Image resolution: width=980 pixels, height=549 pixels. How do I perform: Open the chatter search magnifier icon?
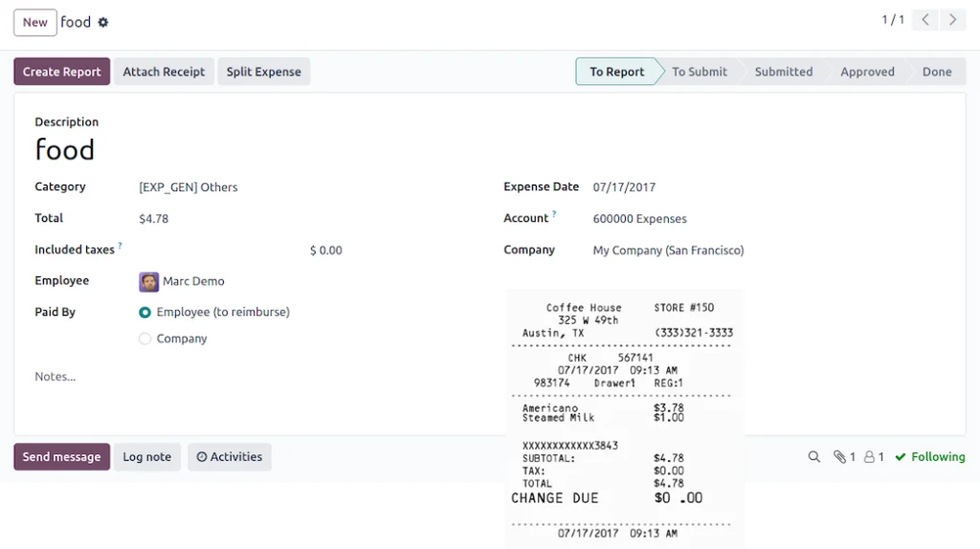pos(813,457)
